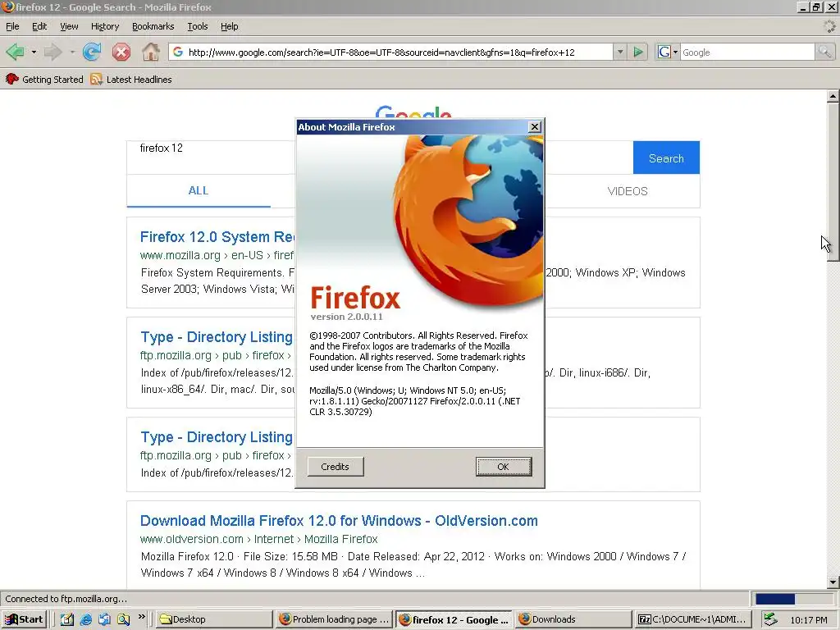Switch to Desktop taskbar button
Viewport: 840px width, 630px height.
(214, 619)
